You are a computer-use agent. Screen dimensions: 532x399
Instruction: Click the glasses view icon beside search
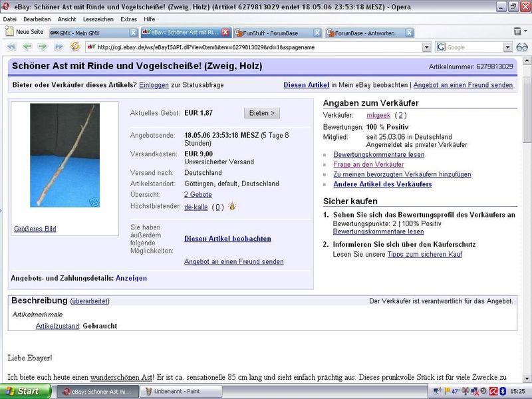coord(522,47)
